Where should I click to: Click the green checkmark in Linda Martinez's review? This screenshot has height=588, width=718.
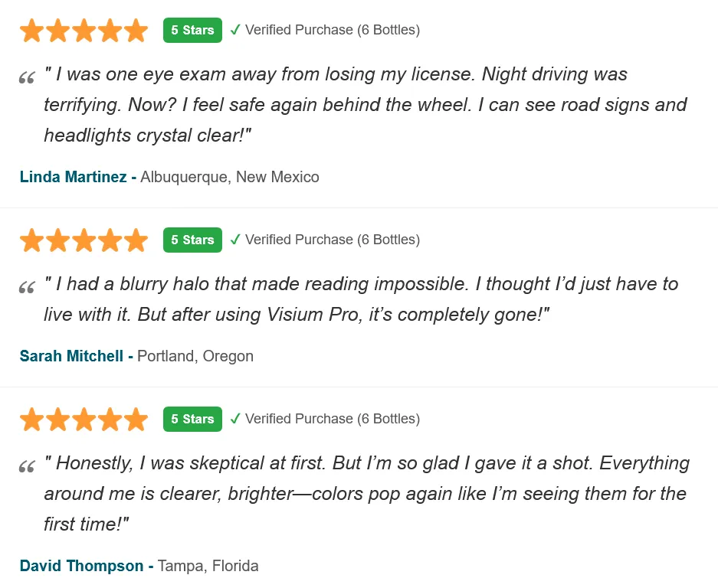(x=235, y=30)
